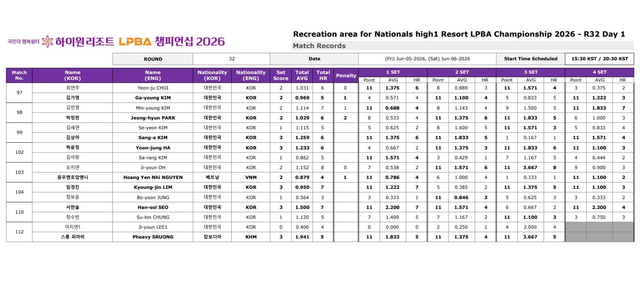The image size is (644, 287).
Task: Click player name Se-yeon KIM
Action: click(x=153, y=128)
